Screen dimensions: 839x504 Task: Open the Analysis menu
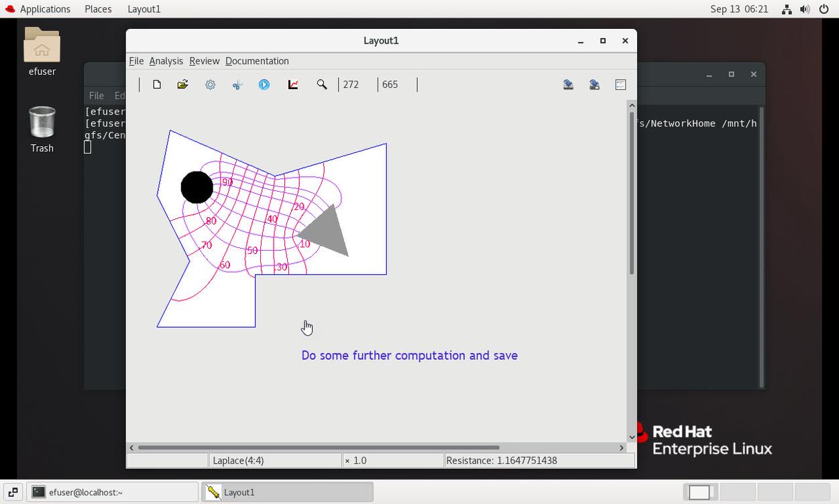click(x=166, y=61)
